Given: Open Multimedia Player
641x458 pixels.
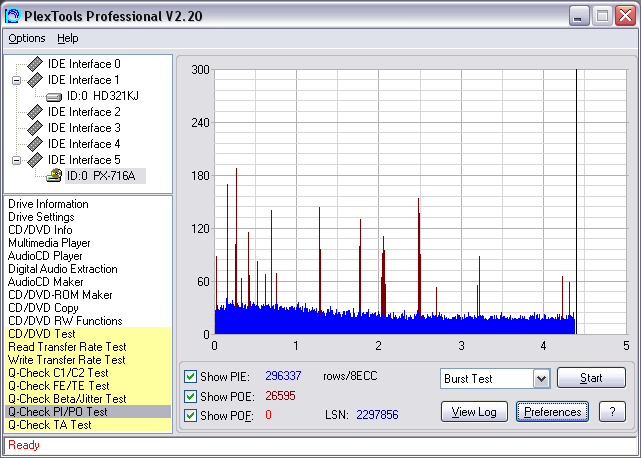Looking at the screenshot, I should 49,243.
